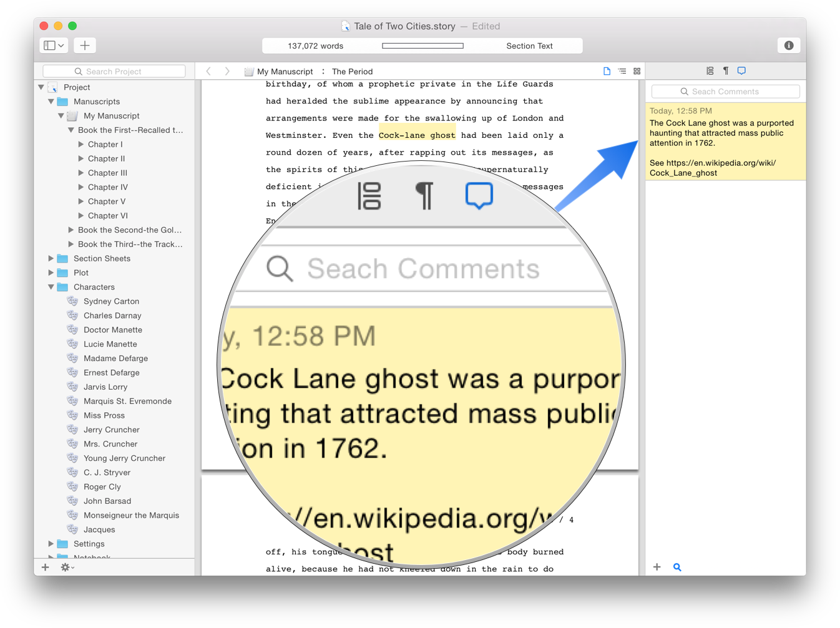This screenshot has height=628, width=840.
Task: Open the section sheets inspector tab icon
Action: [710, 71]
